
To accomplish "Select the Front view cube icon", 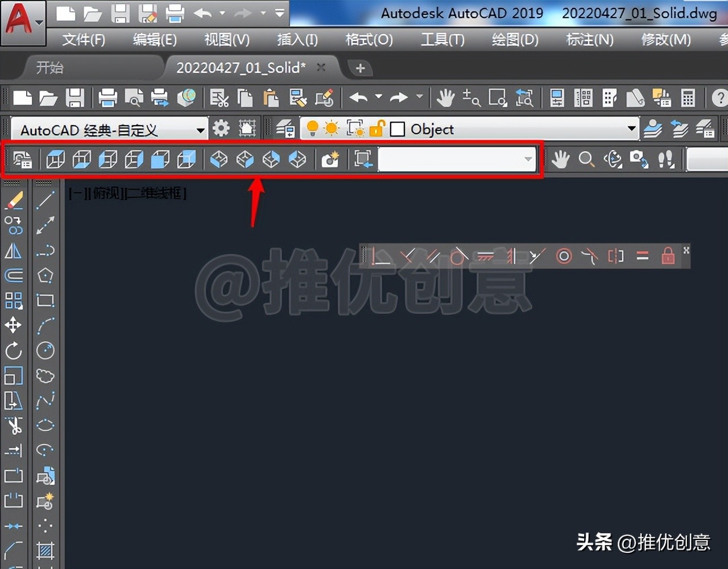I will [160, 159].
